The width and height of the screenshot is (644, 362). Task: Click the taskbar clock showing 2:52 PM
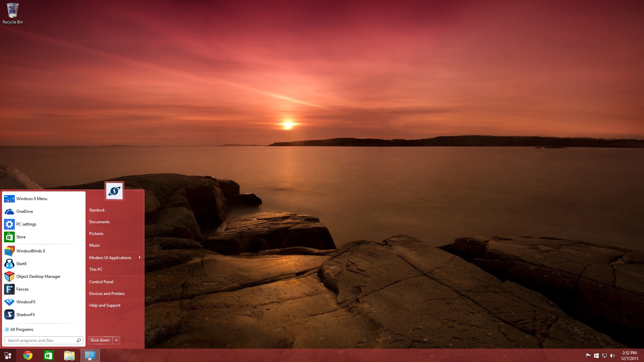tap(630, 356)
